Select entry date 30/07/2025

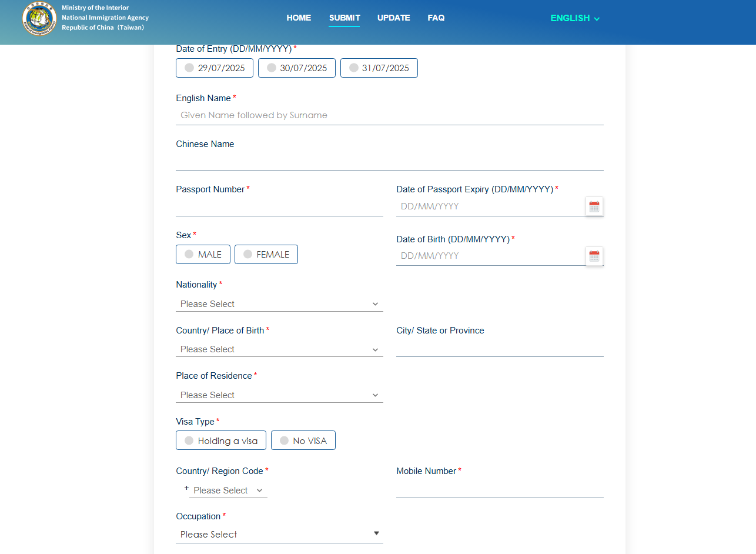(297, 68)
